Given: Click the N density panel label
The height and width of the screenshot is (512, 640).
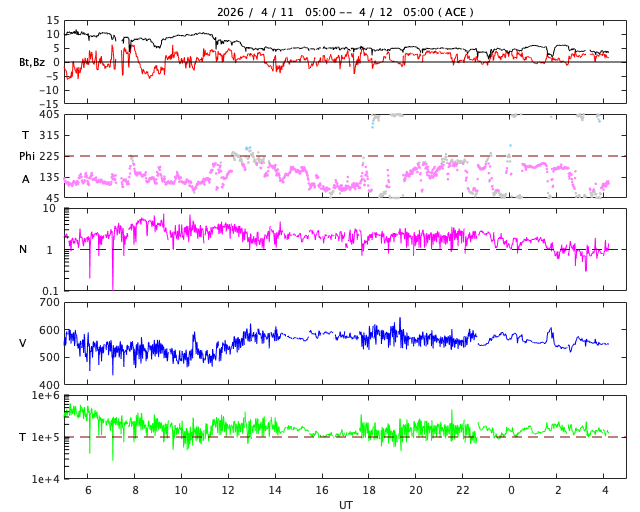Looking at the screenshot, I should [23, 249].
